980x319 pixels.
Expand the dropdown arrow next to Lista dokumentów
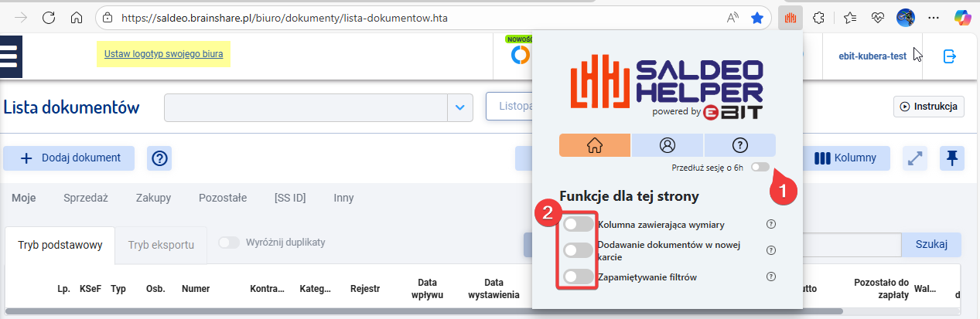[461, 107]
